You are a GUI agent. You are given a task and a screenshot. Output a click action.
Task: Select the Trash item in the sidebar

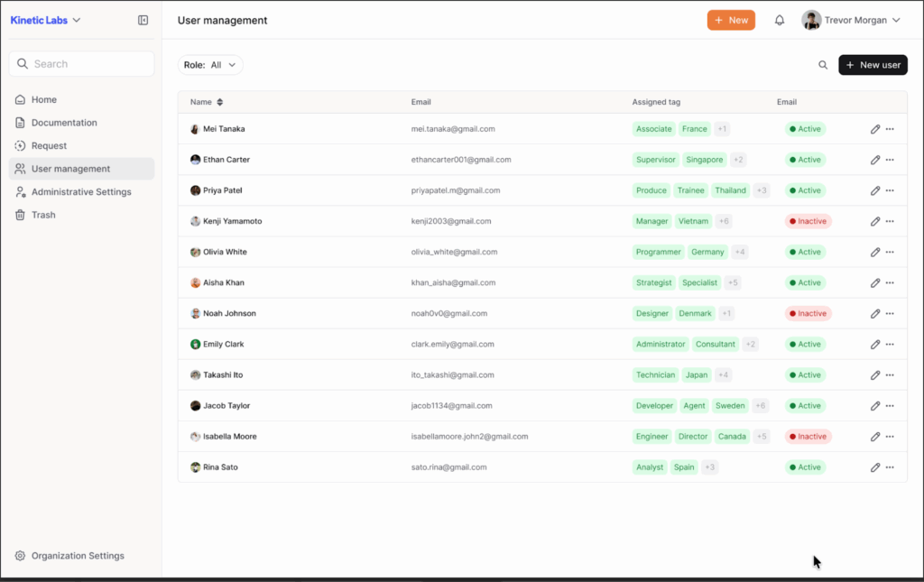pyautogui.click(x=42, y=215)
